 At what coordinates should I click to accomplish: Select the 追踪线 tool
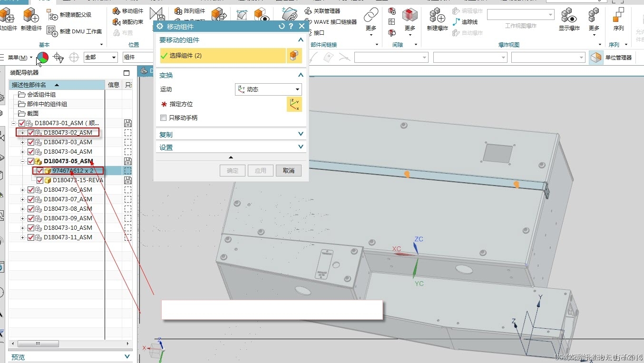pos(465,22)
